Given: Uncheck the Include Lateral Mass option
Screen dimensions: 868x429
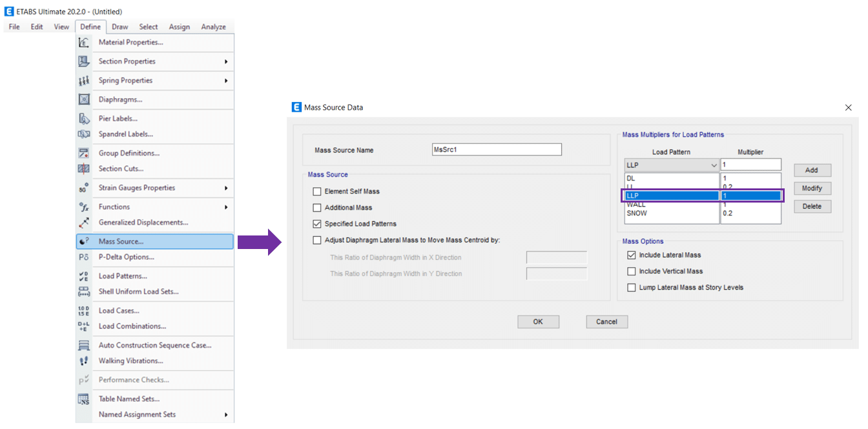Looking at the screenshot, I should click(x=632, y=255).
